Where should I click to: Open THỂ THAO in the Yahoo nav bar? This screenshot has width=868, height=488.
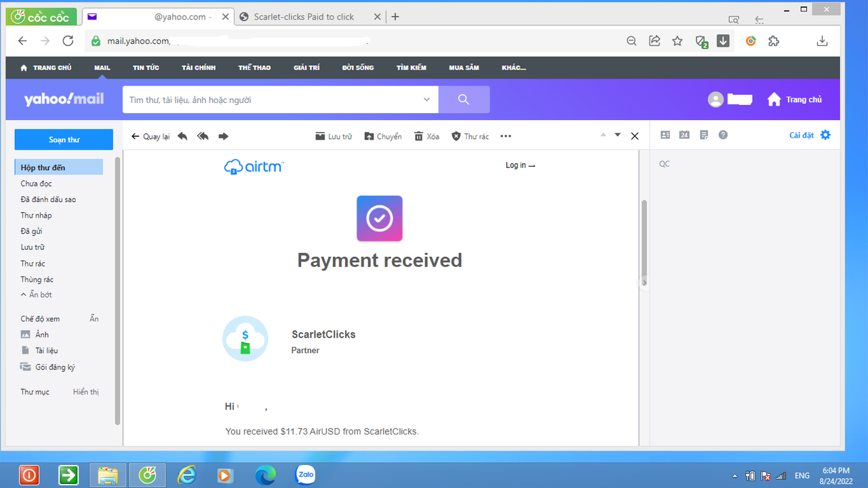tap(254, 68)
